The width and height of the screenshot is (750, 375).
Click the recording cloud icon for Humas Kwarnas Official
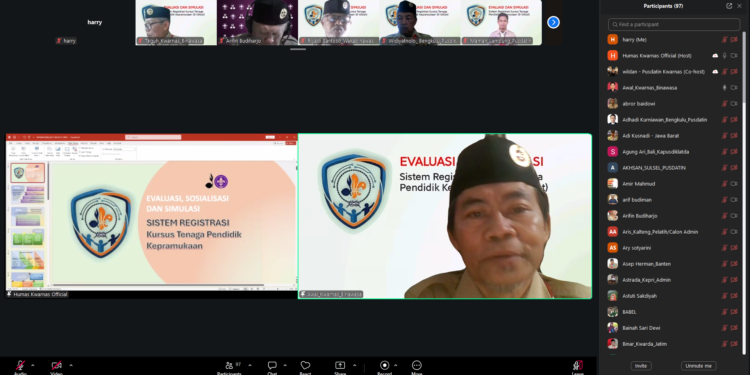tap(715, 55)
